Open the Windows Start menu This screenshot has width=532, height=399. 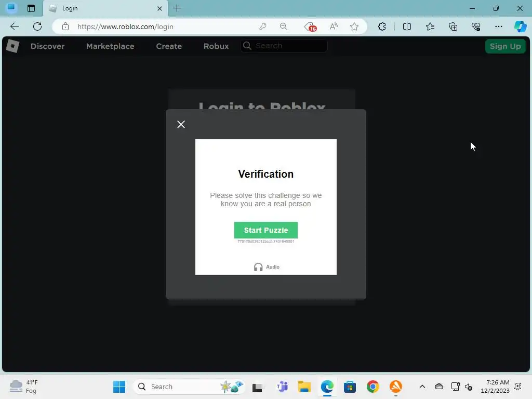119,387
